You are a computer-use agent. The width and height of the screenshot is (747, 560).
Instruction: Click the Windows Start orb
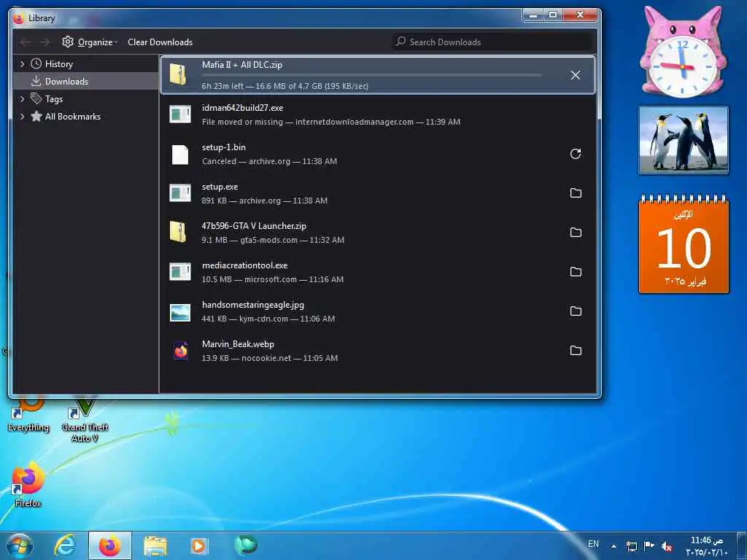click(20, 545)
